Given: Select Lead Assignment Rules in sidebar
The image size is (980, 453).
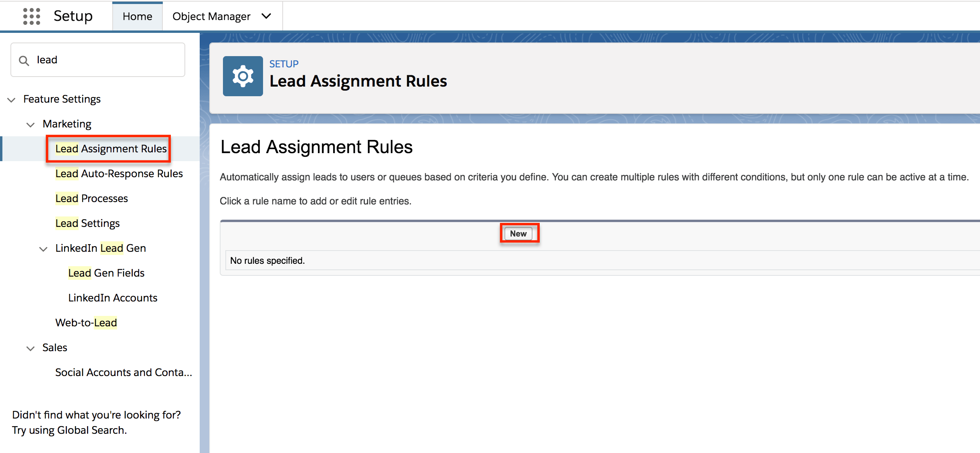Looking at the screenshot, I should pos(111,148).
